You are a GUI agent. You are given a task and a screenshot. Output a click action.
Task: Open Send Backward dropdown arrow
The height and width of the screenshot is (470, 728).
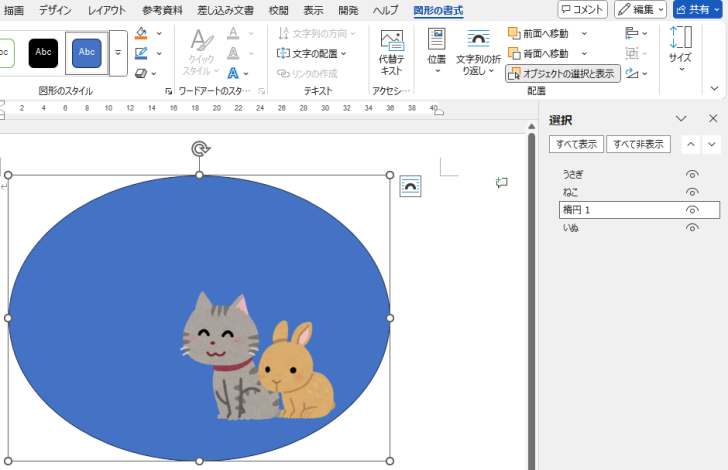(x=585, y=53)
